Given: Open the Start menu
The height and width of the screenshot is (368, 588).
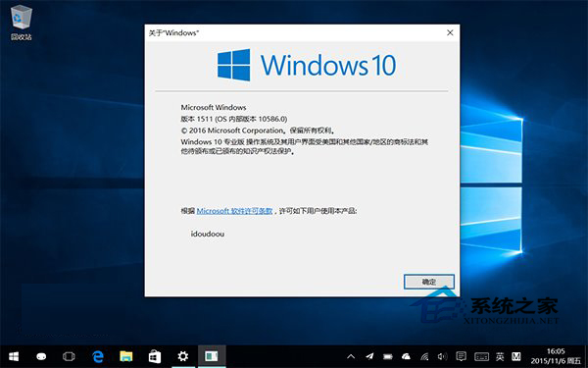Looking at the screenshot, I should coord(14,356).
